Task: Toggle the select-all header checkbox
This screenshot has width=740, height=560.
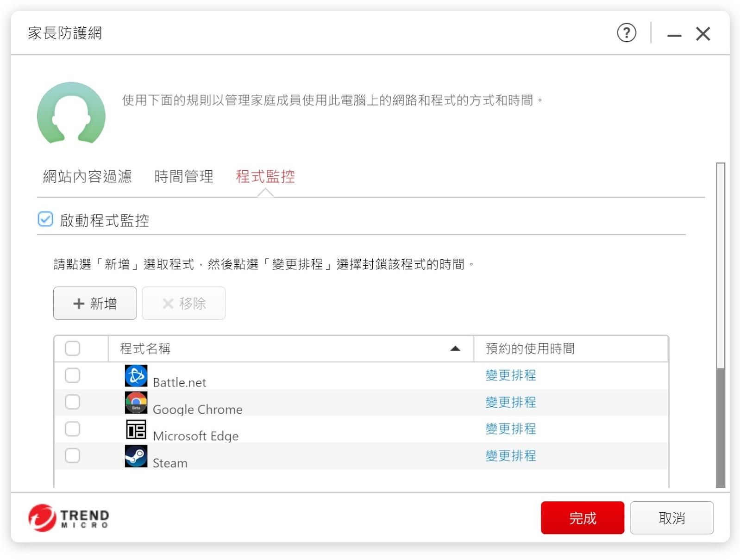Action: 72,348
